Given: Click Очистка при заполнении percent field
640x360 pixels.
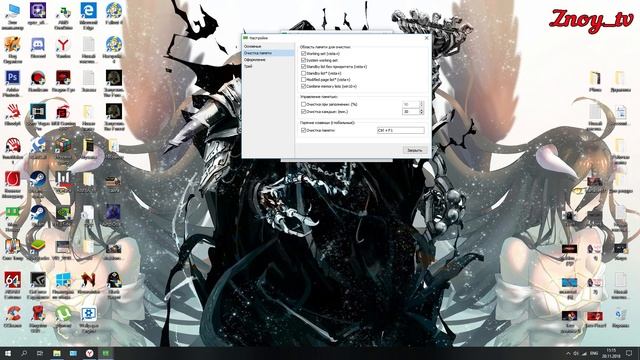Looking at the screenshot, I should pyautogui.click(x=411, y=104).
